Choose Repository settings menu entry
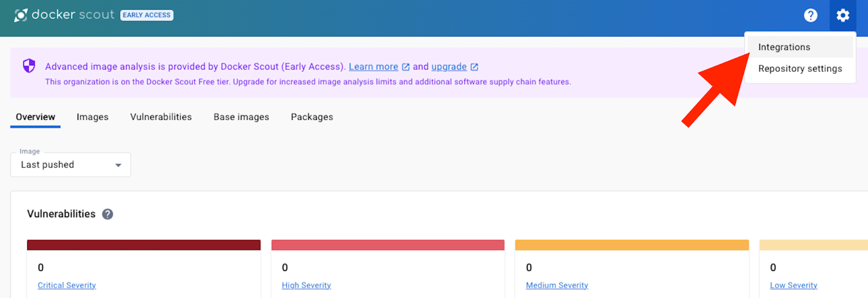 pyautogui.click(x=800, y=68)
